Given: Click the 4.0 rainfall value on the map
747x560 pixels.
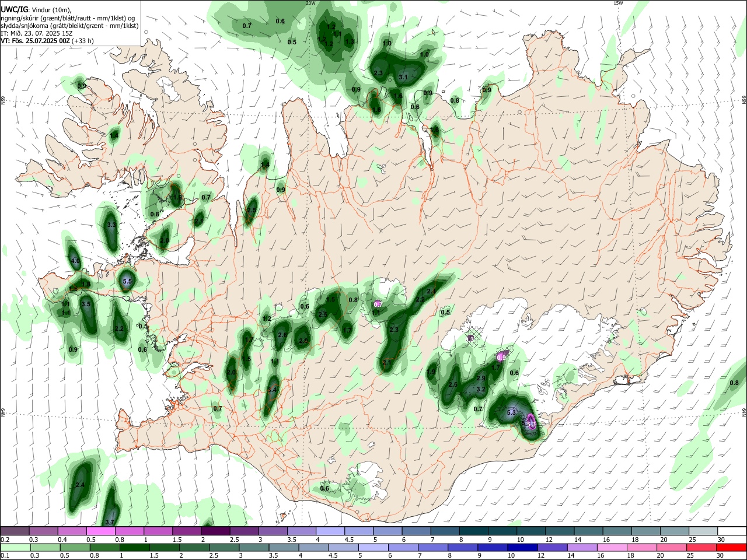Looking at the screenshot, I should click(75, 261).
